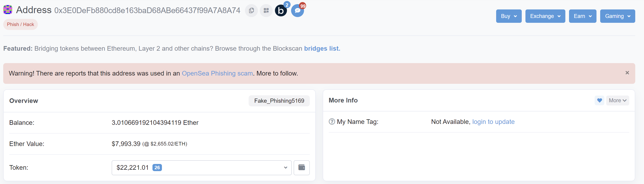Image resolution: width=644 pixels, height=184 pixels.
Task: Open the token holdings wallet icon
Action: point(301,167)
